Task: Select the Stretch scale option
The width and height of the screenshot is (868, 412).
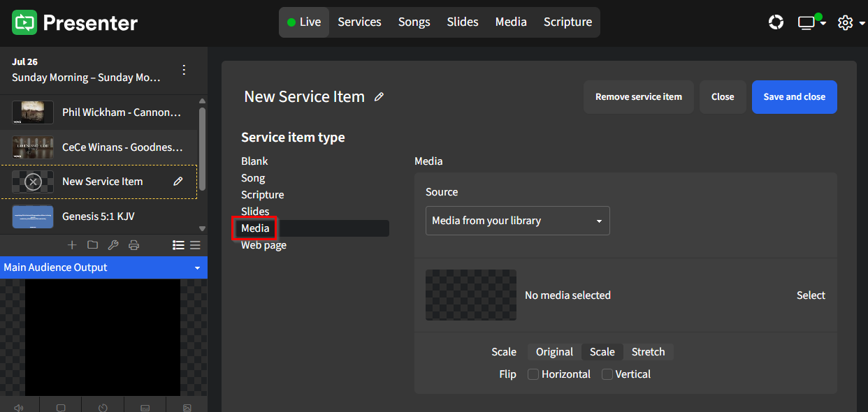Action: coord(649,352)
